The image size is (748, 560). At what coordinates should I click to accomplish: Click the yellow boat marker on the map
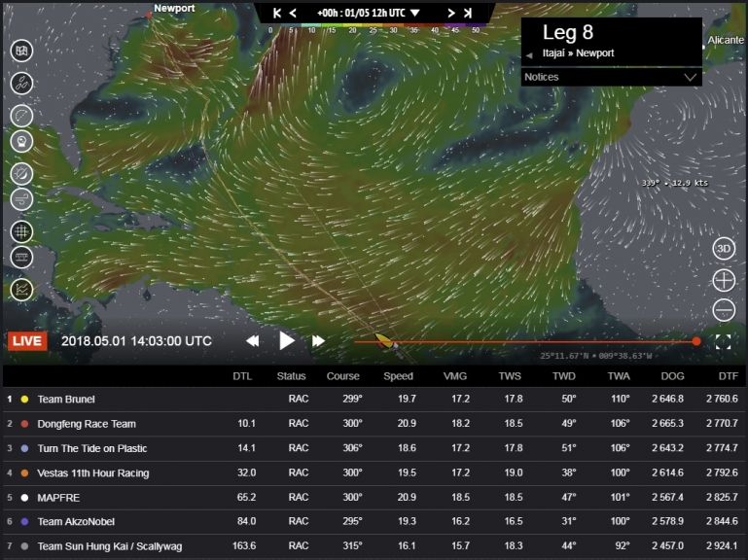[x=384, y=340]
